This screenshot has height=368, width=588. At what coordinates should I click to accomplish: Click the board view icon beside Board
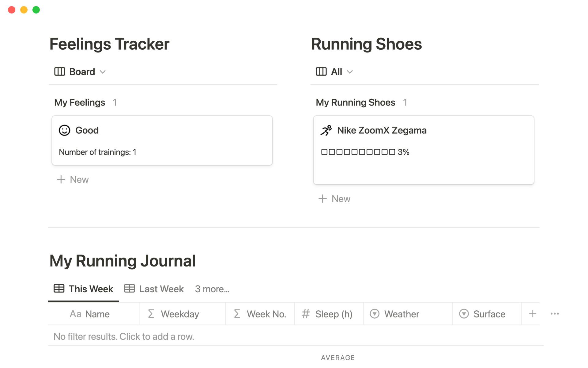point(59,72)
